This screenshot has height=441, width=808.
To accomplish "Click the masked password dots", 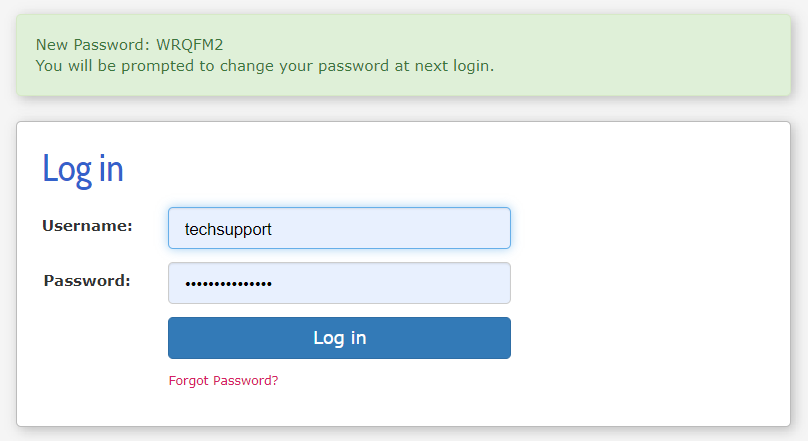I will coord(228,283).
